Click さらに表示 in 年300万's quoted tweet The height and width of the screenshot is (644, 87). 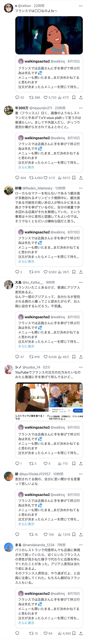[x=26, y=167]
